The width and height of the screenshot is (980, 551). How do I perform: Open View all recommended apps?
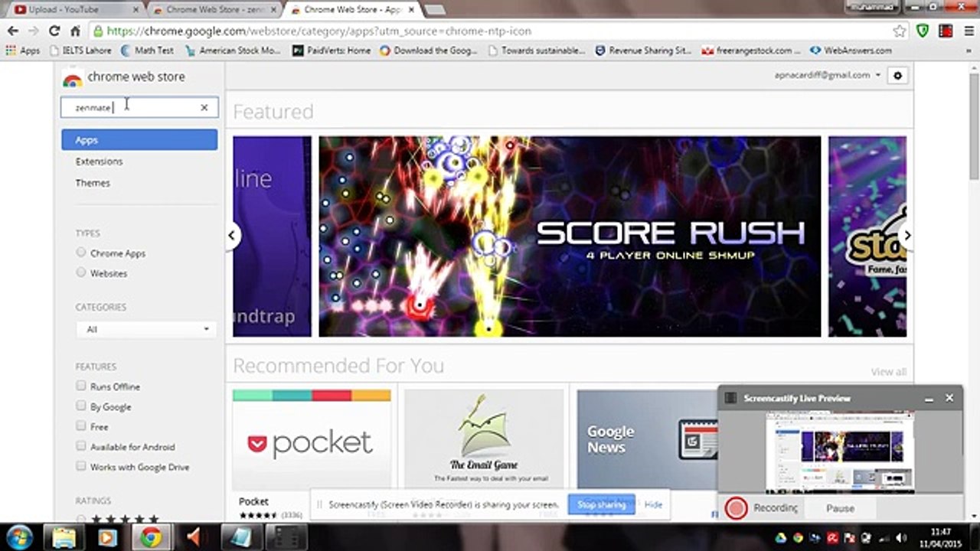pos(888,372)
